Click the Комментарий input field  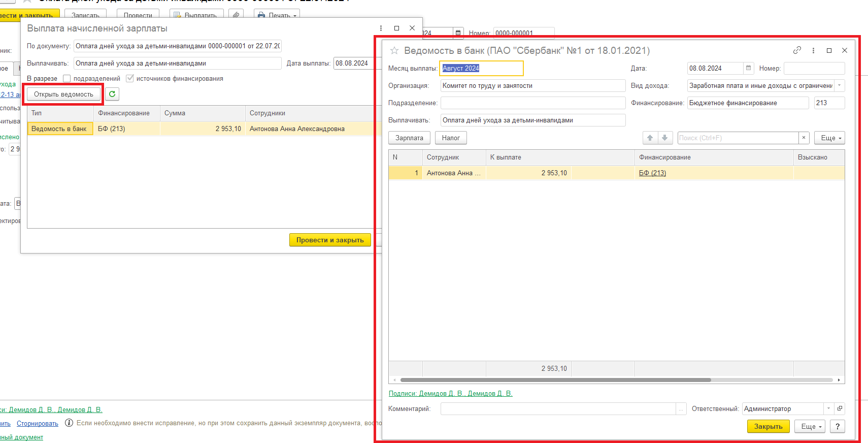pyautogui.click(x=558, y=408)
